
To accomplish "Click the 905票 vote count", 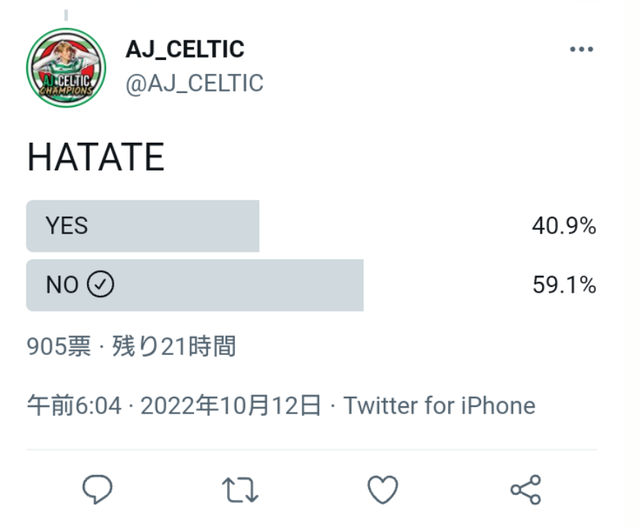I will 59,346.
